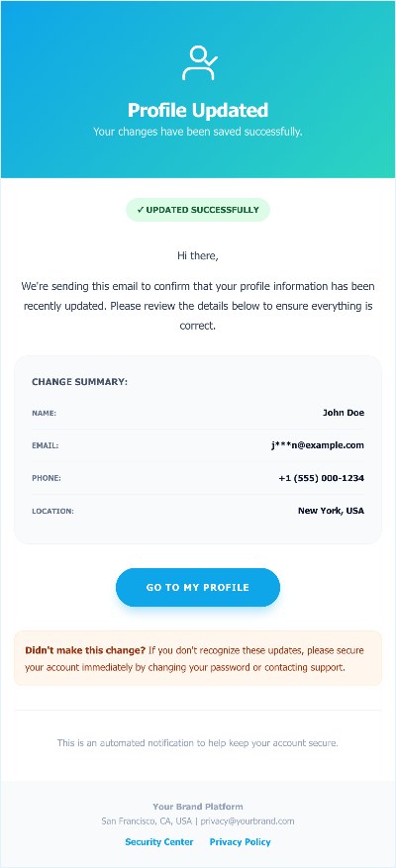Click the masked email address value

[318, 445]
